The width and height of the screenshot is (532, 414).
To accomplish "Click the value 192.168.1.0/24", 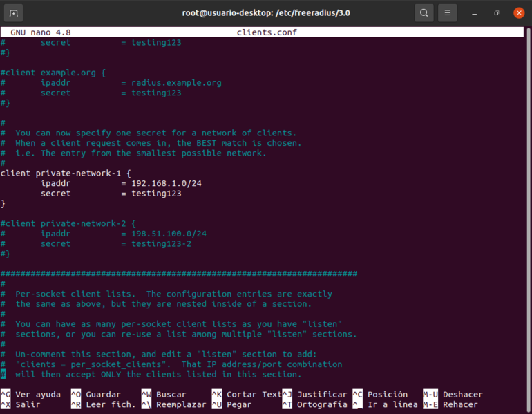I will [x=167, y=183].
